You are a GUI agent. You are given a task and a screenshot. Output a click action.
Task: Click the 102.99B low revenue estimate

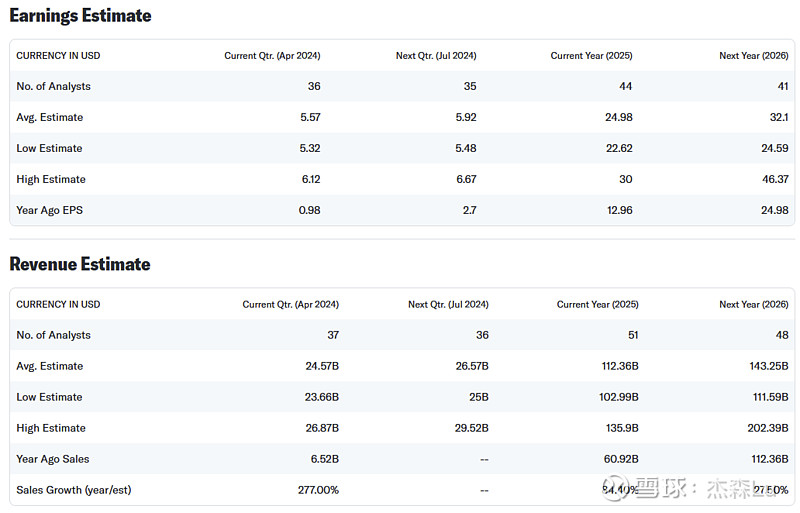[617, 397]
